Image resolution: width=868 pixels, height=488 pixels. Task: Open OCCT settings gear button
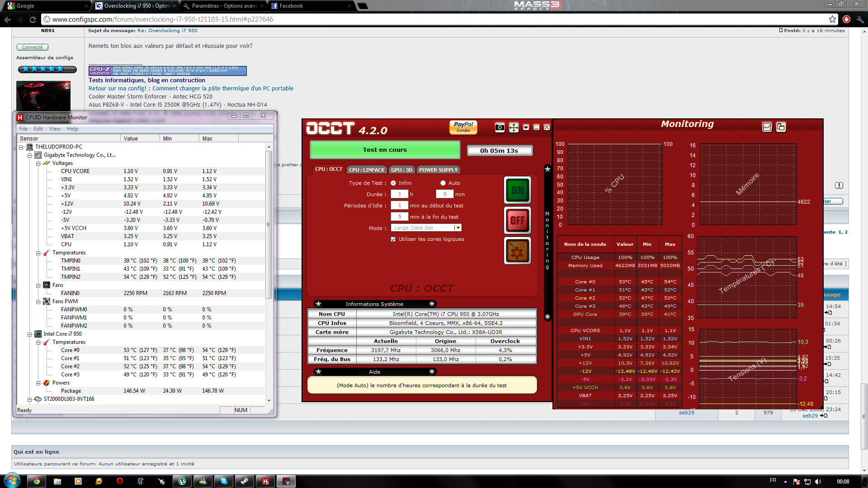[x=517, y=251]
